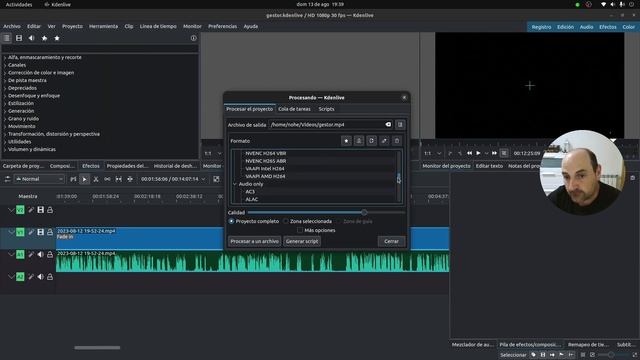Filter to video effects icon
640x360 pixels.
click(19, 38)
